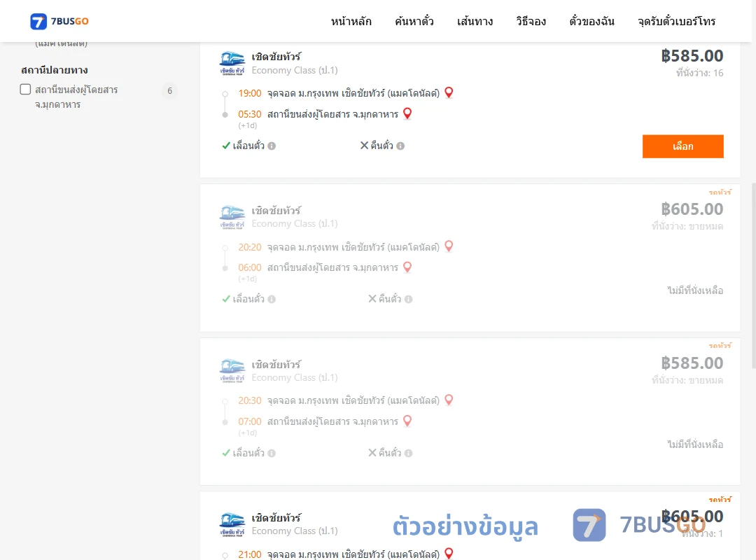Image resolution: width=756 pixels, height=560 pixels.
Task: Open จุดรับตั๋วเบอร์โทร menu item
Action: (676, 21)
